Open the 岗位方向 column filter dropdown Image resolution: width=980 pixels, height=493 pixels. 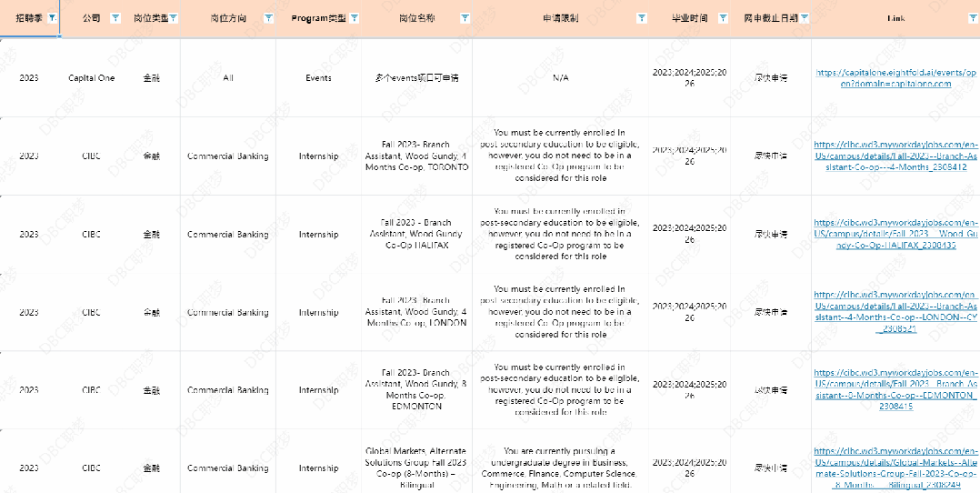coord(269,18)
